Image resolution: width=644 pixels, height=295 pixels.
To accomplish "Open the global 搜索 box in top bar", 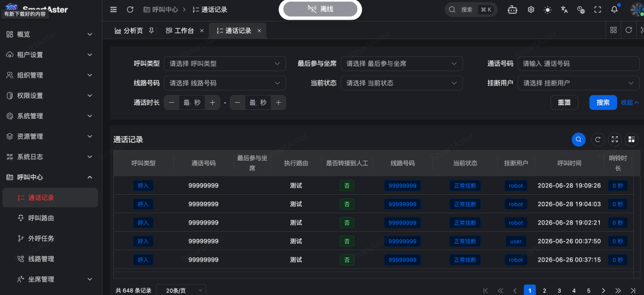I will tap(471, 10).
